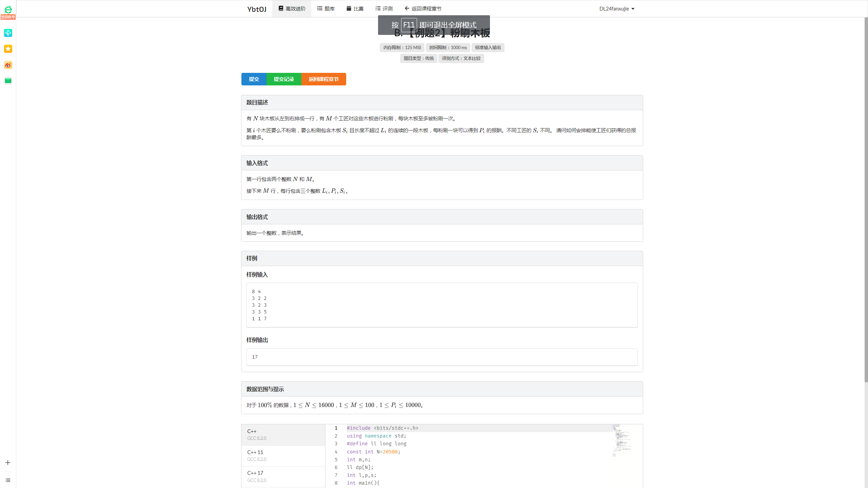Image resolution: width=868 pixels, height=488 pixels.
Task: Click the 标准输入输出 label
Action: pyautogui.click(x=488, y=47)
